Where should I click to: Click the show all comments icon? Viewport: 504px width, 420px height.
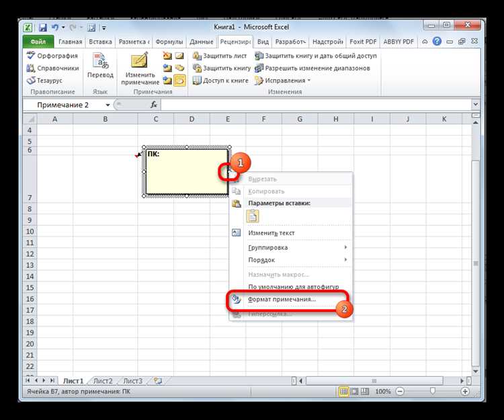pos(179,68)
